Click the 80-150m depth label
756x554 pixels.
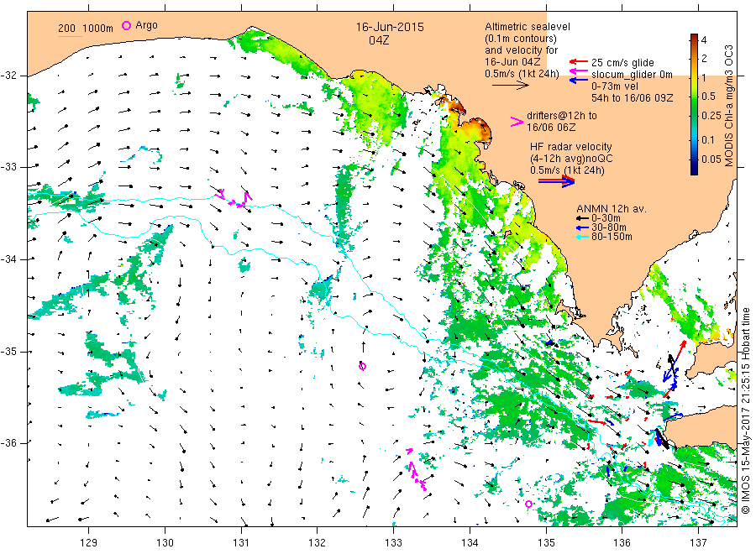(612, 237)
